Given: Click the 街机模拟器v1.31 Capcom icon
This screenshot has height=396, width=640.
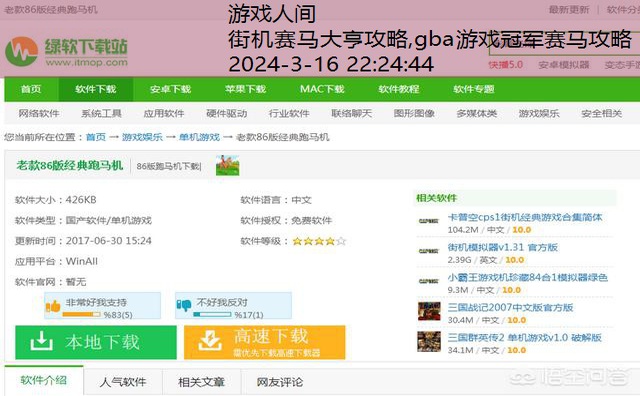Looking at the screenshot, I should 429,251.
